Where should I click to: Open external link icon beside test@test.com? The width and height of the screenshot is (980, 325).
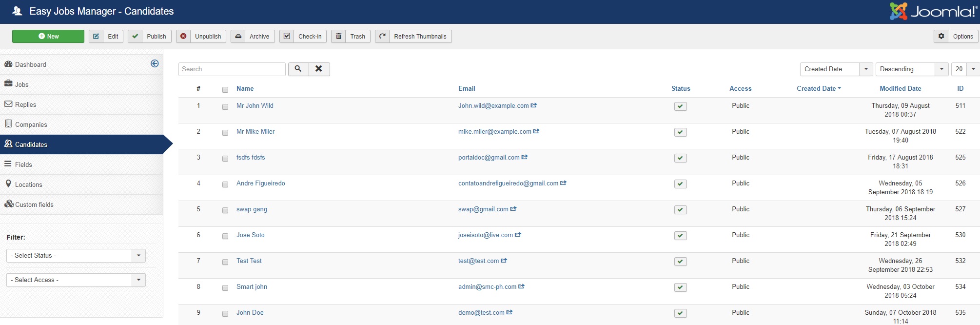[504, 261]
